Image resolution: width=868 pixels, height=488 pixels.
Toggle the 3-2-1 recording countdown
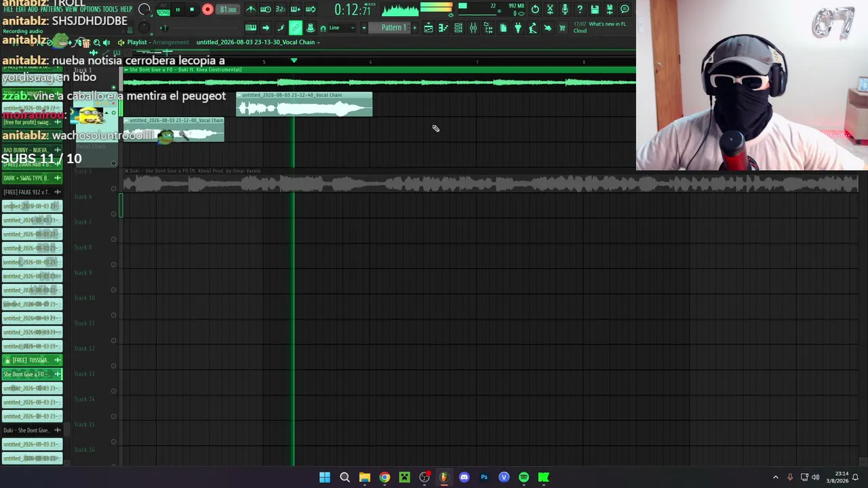pyautogui.click(x=281, y=9)
